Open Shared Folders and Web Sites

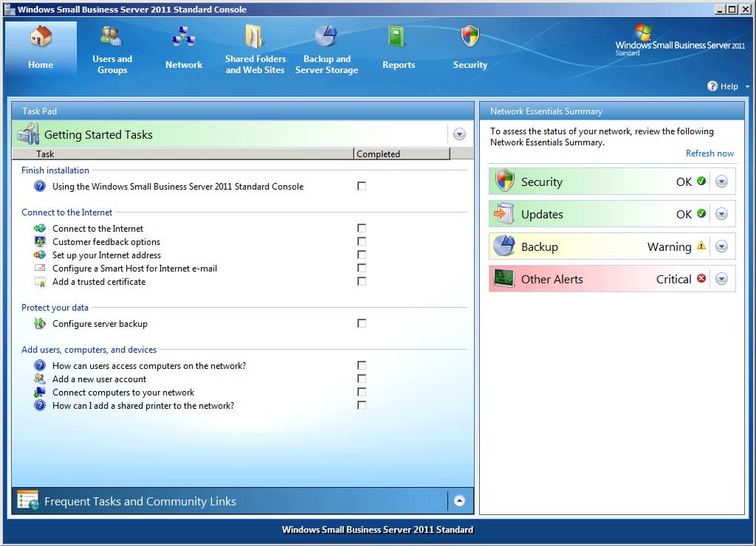(x=255, y=46)
